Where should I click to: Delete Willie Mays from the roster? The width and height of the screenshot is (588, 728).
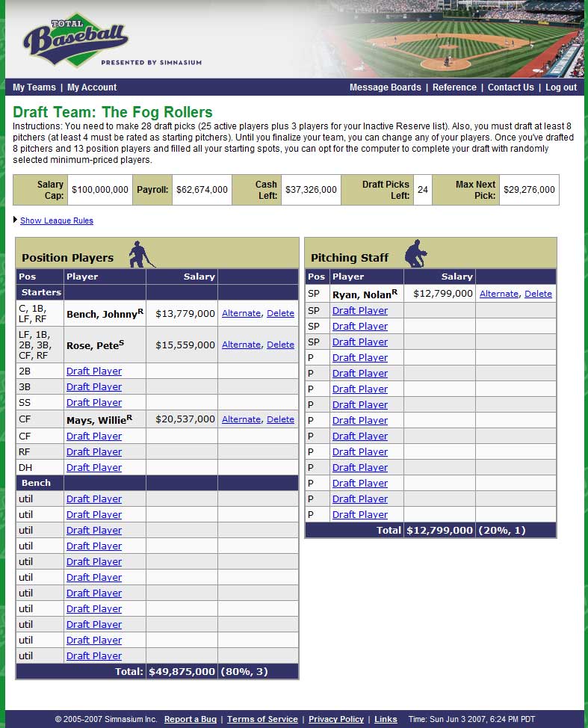click(280, 419)
